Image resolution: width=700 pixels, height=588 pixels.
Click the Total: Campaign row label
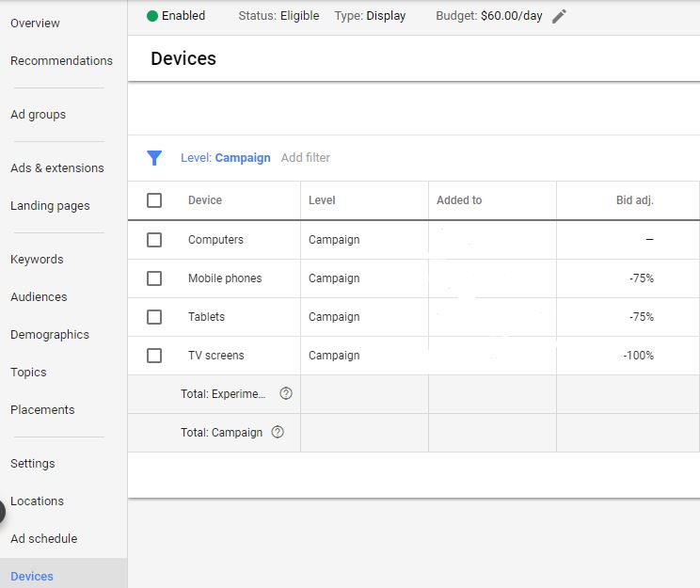point(221,433)
